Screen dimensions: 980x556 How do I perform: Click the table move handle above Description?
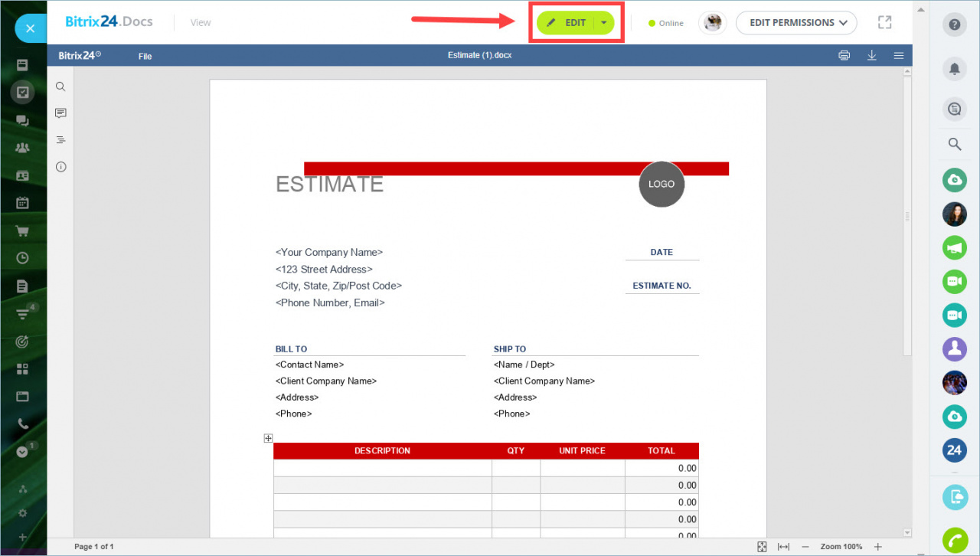coord(268,438)
